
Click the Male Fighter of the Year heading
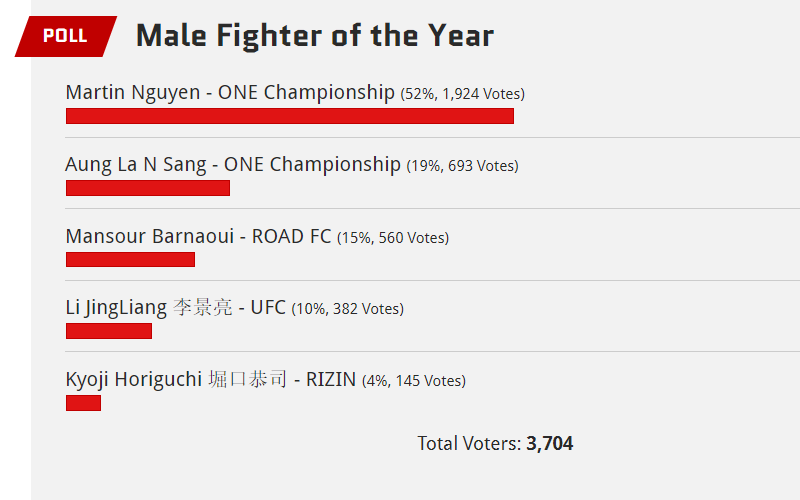click(x=315, y=36)
